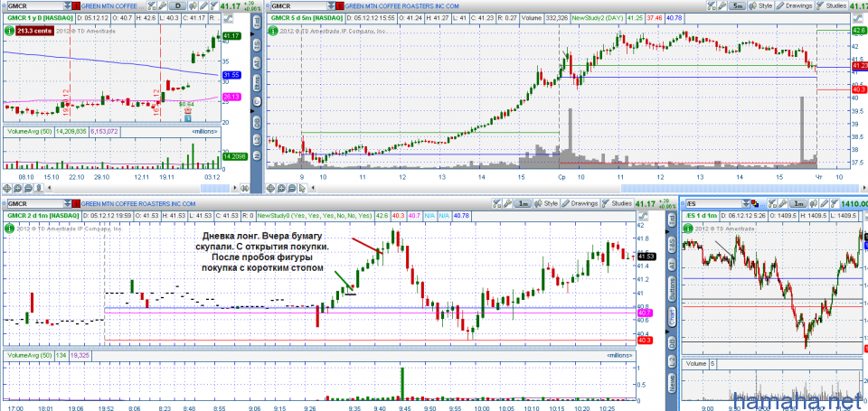
Task: Open flask Studies icon in top-left daily chart
Action: click(x=214, y=6)
